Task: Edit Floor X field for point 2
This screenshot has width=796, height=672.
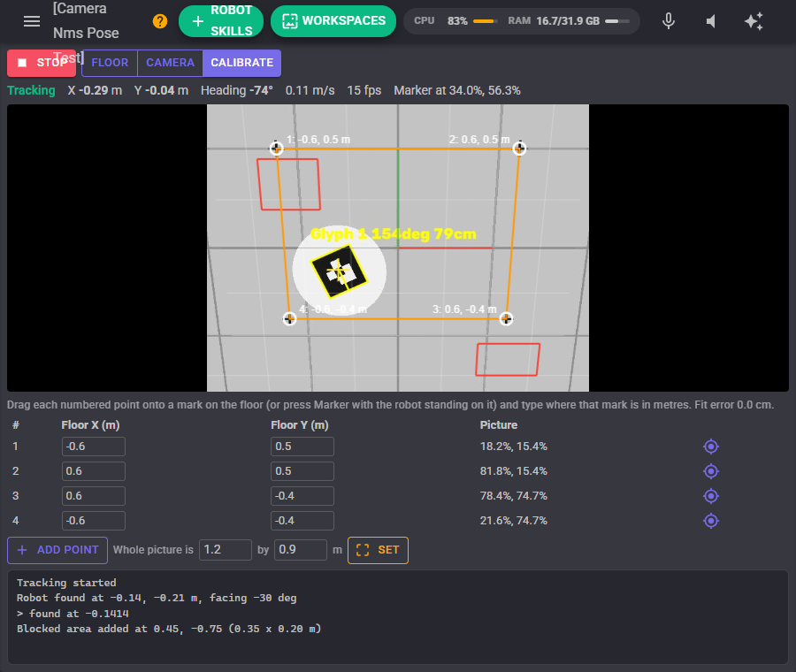Action: (94, 471)
